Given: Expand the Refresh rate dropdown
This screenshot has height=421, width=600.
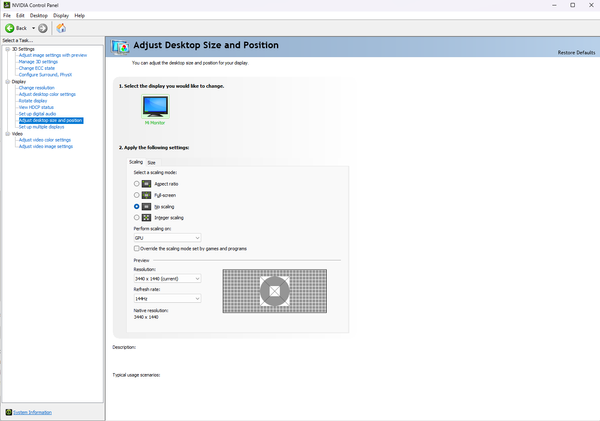Looking at the screenshot, I should pos(167,298).
